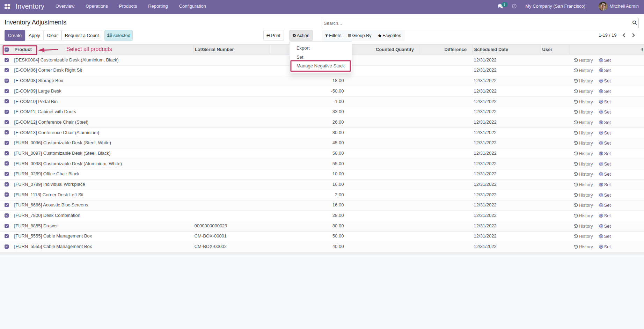
Task: Click Set for Desk Combination row
Action: [605, 216]
